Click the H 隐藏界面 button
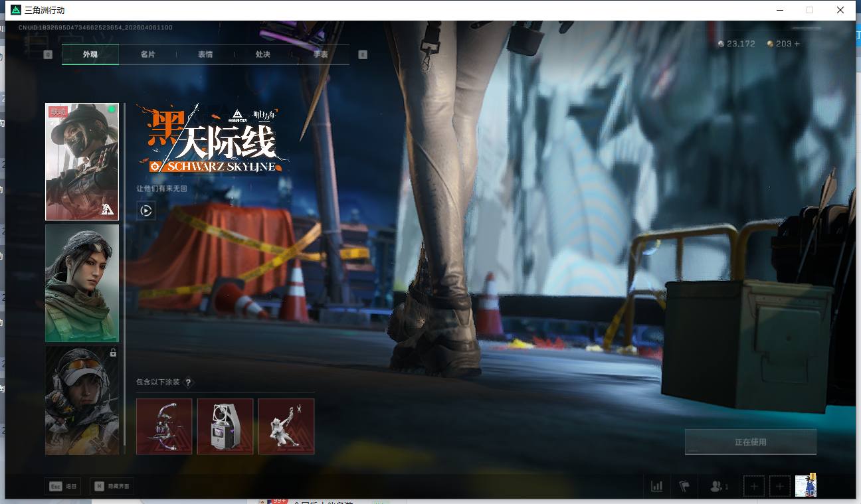861x504 pixels. [x=112, y=486]
